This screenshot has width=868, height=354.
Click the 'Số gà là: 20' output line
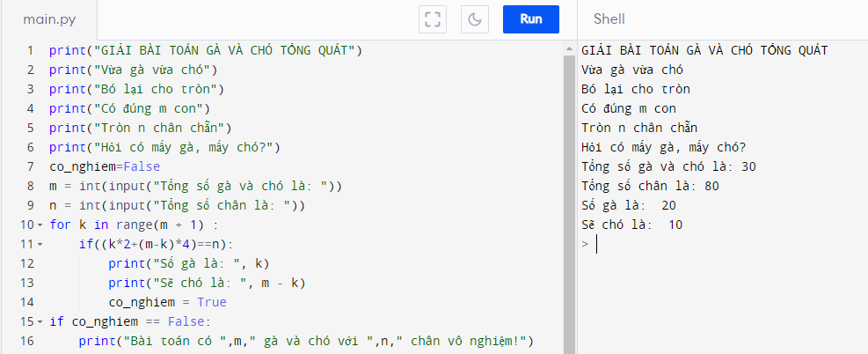[629, 205]
